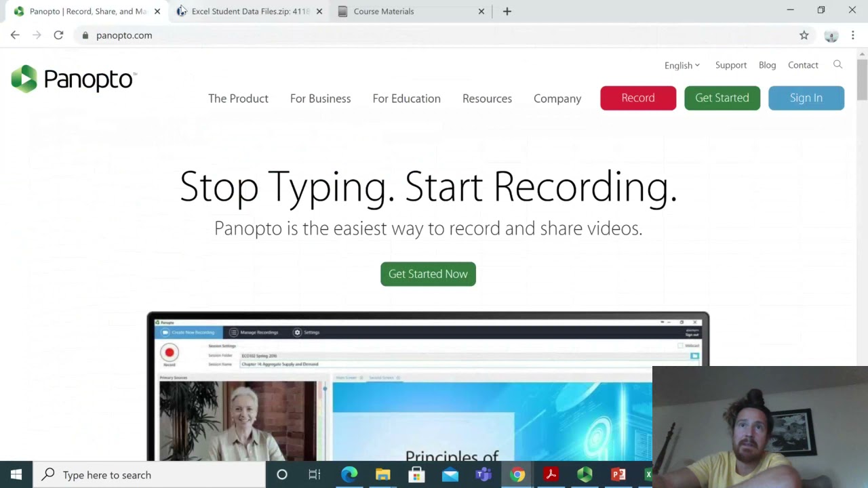
Task: Bookmark this page with the star icon
Action: pyautogui.click(x=804, y=35)
